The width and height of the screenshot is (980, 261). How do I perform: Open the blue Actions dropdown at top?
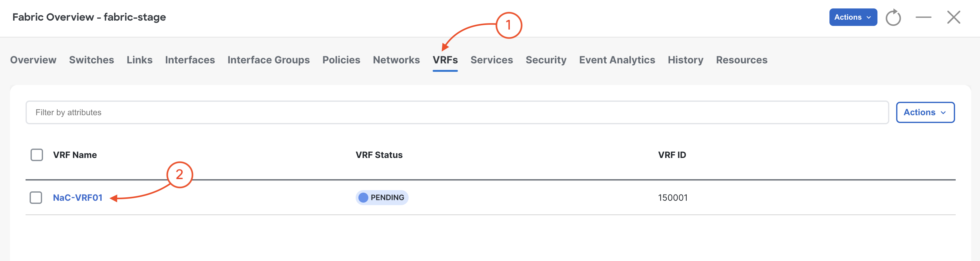pyautogui.click(x=853, y=17)
